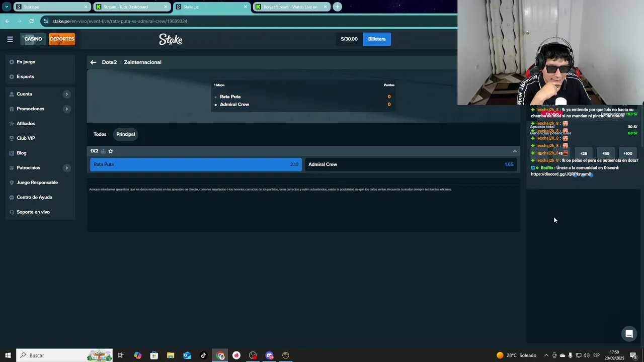Go back using arrow beside Dota2

[93, 62]
